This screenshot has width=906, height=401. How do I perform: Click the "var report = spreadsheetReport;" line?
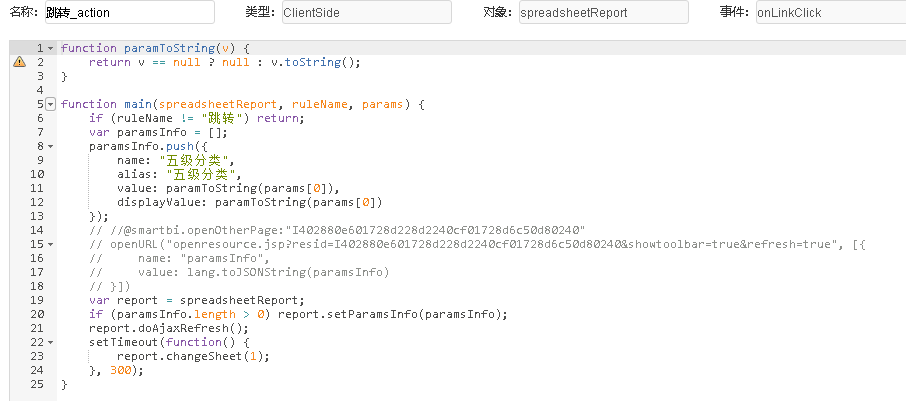pyautogui.click(x=196, y=300)
